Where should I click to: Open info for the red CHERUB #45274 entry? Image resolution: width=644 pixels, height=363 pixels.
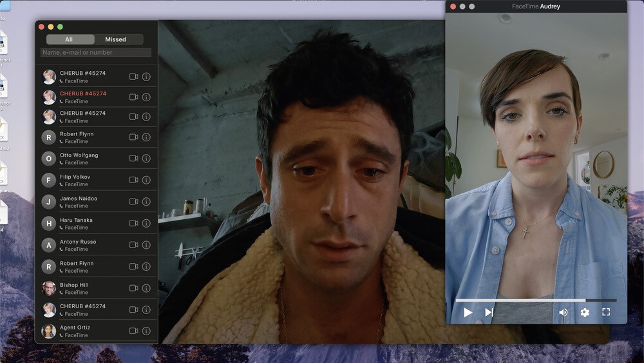click(x=146, y=97)
